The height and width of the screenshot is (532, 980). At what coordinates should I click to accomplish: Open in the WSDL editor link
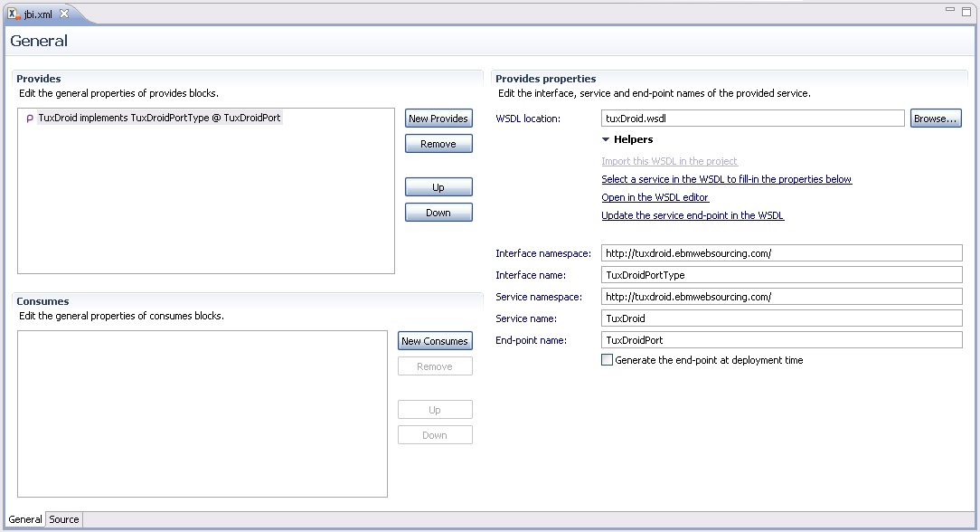point(655,197)
